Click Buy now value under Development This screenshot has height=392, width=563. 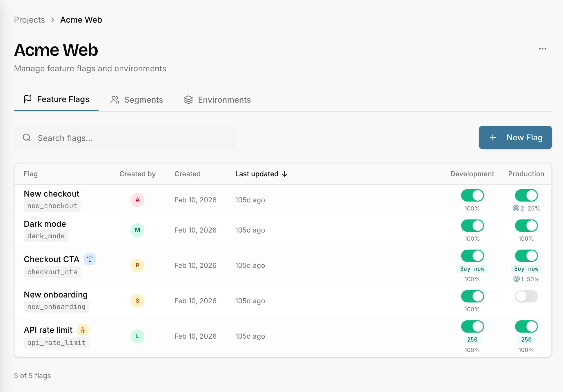point(472,269)
